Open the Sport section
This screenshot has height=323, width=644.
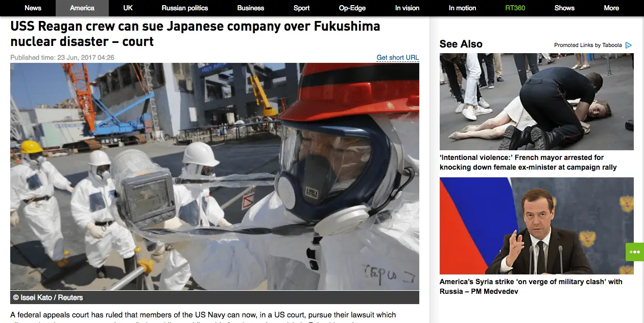point(302,8)
